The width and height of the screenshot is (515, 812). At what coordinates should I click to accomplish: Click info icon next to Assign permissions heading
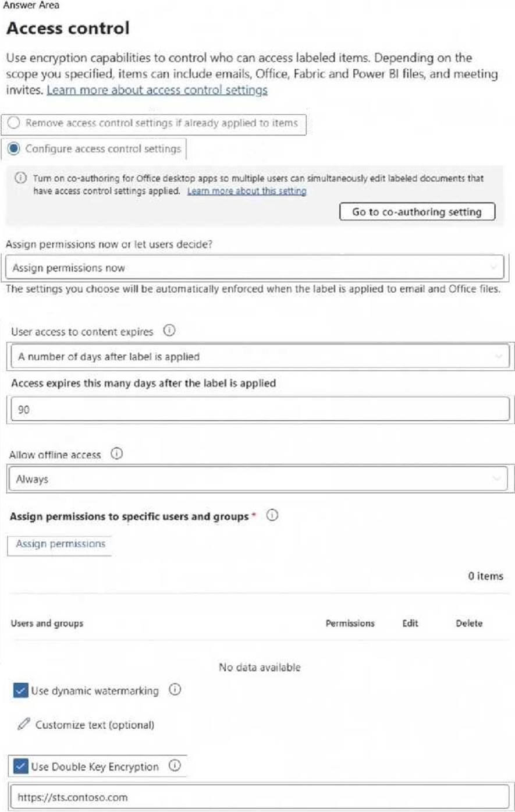271,516
